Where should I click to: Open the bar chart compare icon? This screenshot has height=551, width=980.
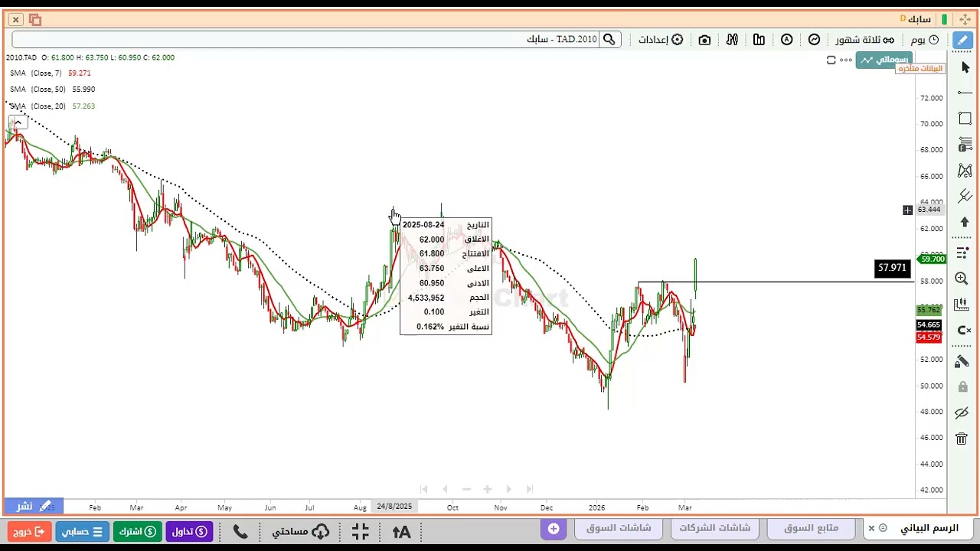[x=759, y=40]
